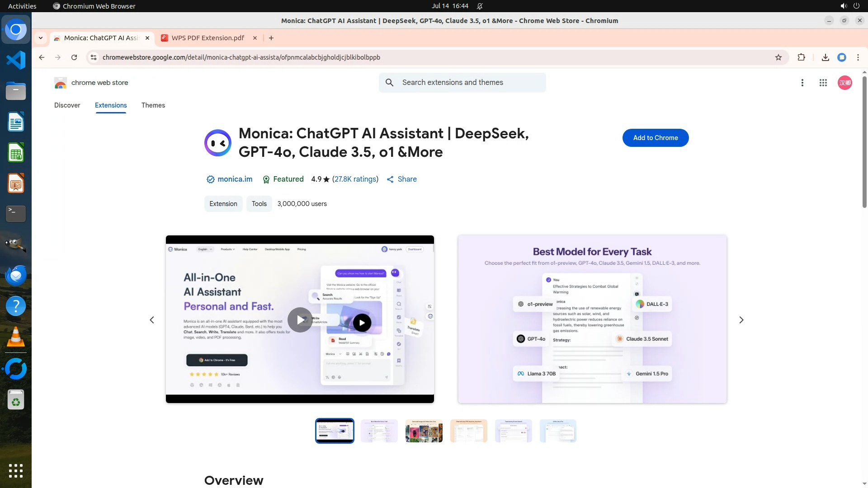
Task: Reload the page
Action: [x=74, y=57]
